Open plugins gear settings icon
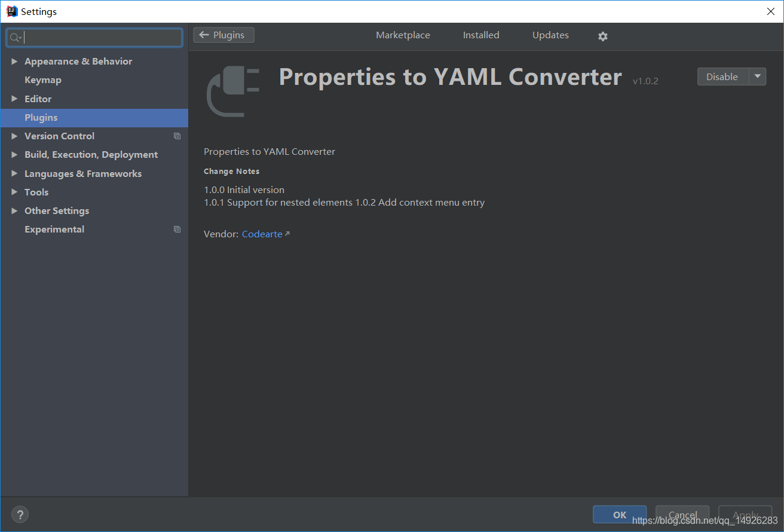 click(x=603, y=36)
